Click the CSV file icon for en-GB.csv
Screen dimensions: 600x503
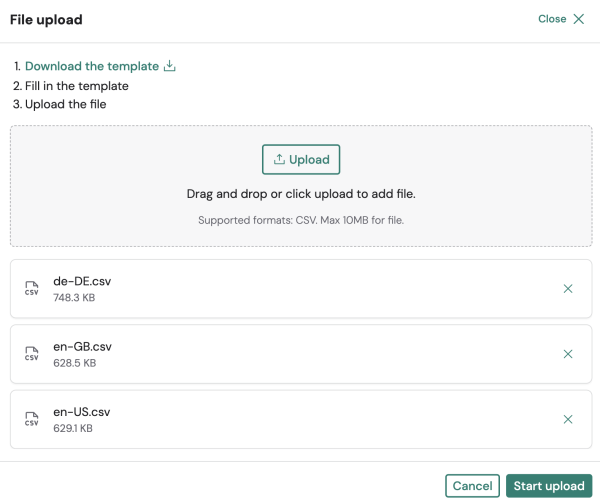(32, 354)
